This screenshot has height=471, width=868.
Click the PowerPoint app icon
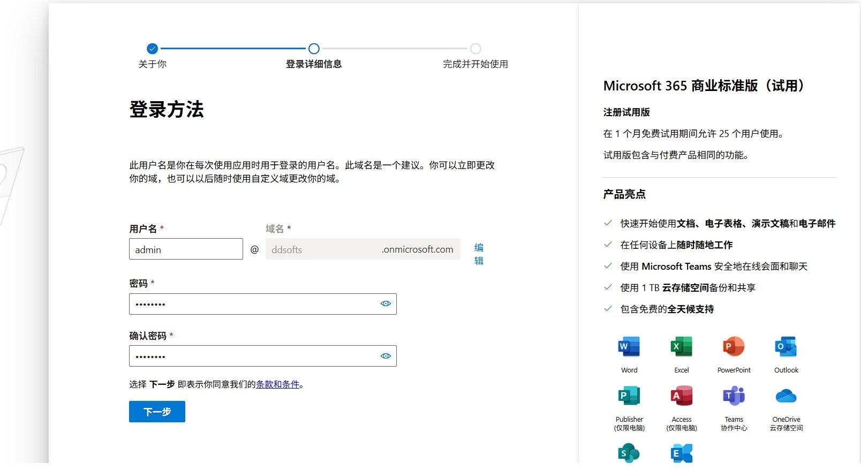coord(734,347)
